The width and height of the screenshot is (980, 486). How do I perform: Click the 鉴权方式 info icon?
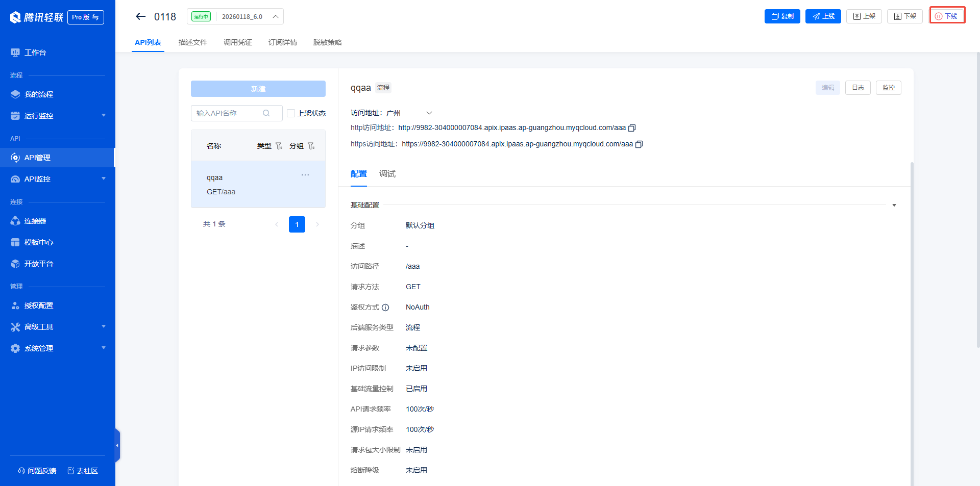pos(385,308)
